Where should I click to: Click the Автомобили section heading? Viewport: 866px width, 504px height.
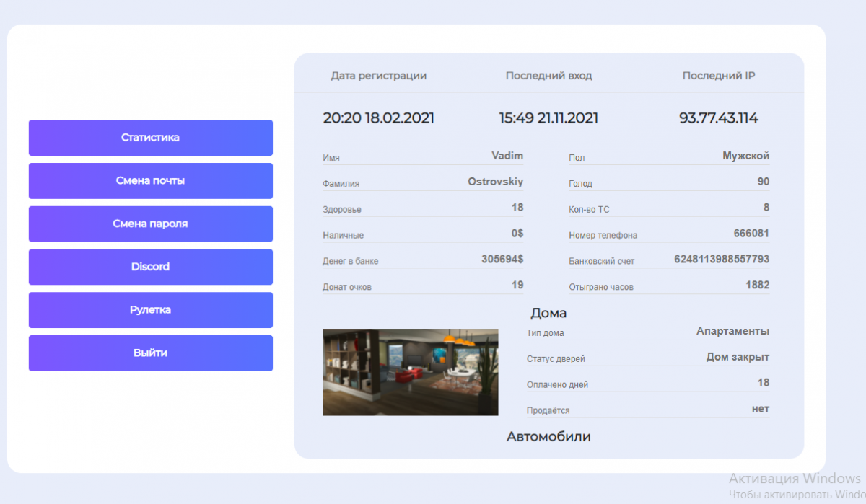pyautogui.click(x=548, y=436)
